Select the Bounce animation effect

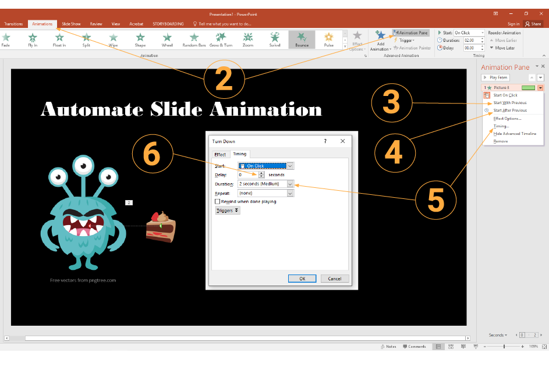[302, 39]
